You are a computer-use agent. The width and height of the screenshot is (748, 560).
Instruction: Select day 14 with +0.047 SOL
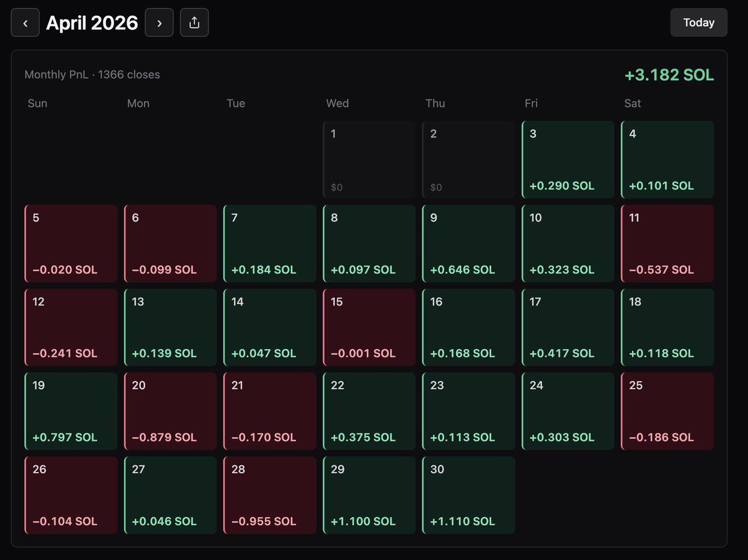tap(270, 327)
